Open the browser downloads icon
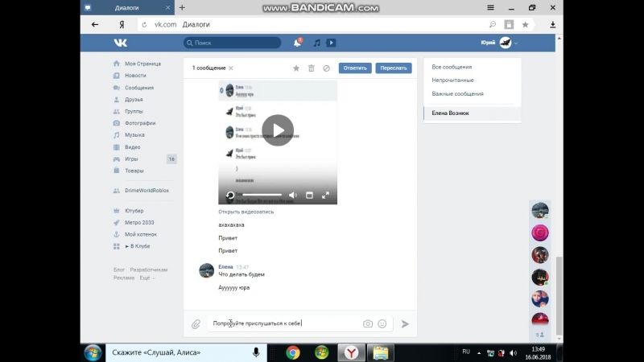The height and width of the screenshot is (362, 644). pos(553,25)
